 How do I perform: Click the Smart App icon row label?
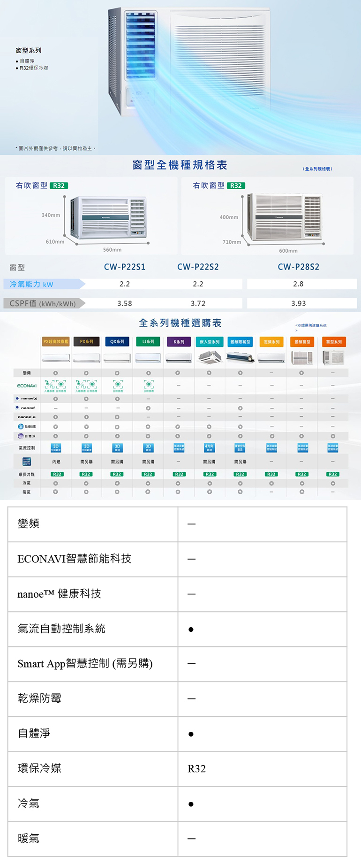click(27, 461)
